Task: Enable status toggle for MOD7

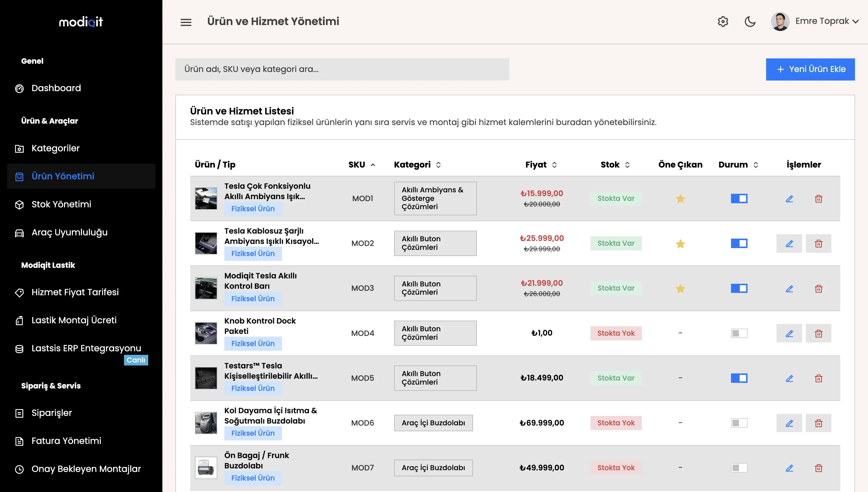Action: click(x=739, y=468)
